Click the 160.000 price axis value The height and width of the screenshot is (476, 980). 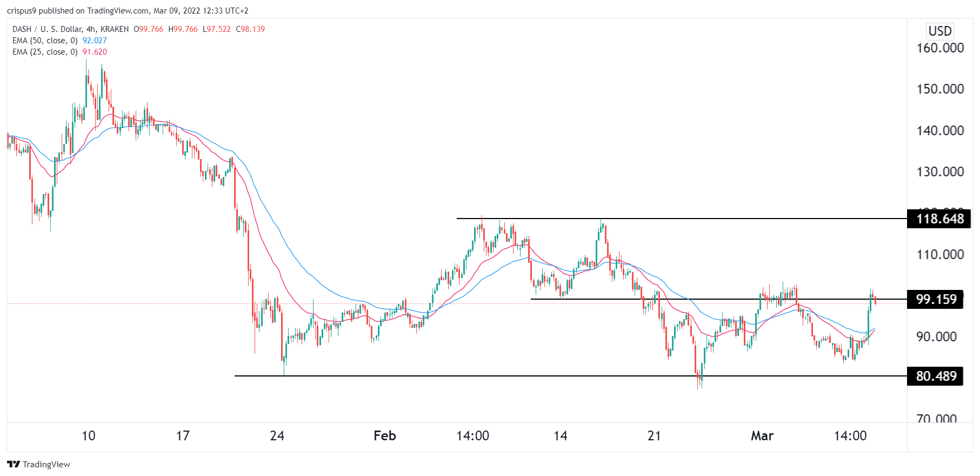[940, 48]
